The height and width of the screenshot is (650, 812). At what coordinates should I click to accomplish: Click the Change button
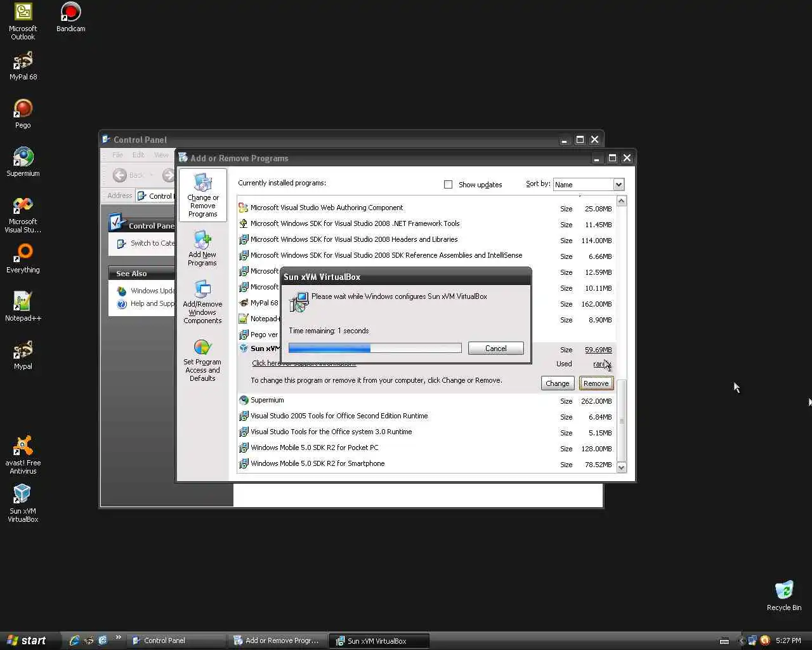coord(558,383)
